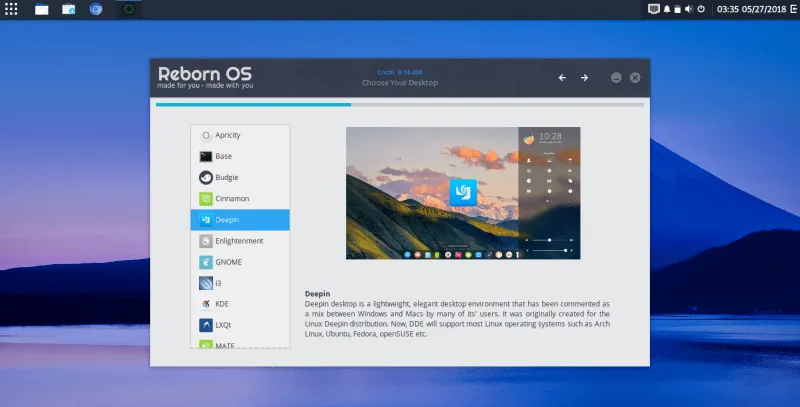
Task: Launch the Chromium browser from the panel
Action: point(96,9)
